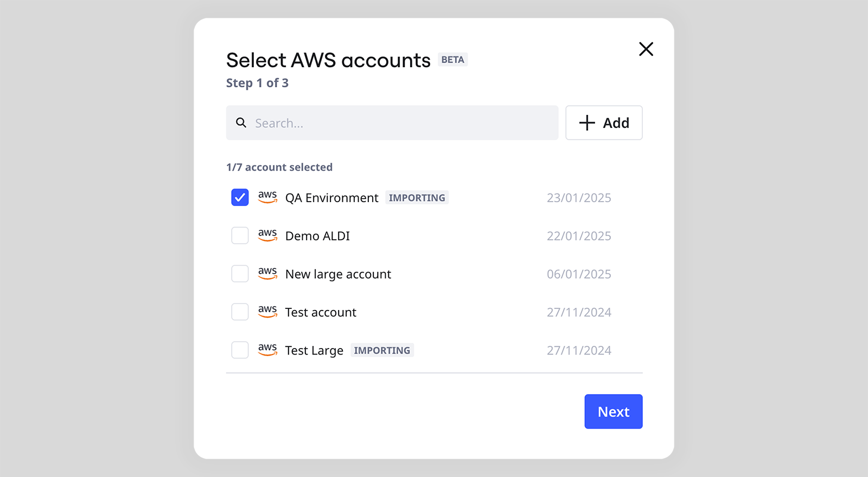
Task: Enable the New large account checkbox
Action: 239,273
